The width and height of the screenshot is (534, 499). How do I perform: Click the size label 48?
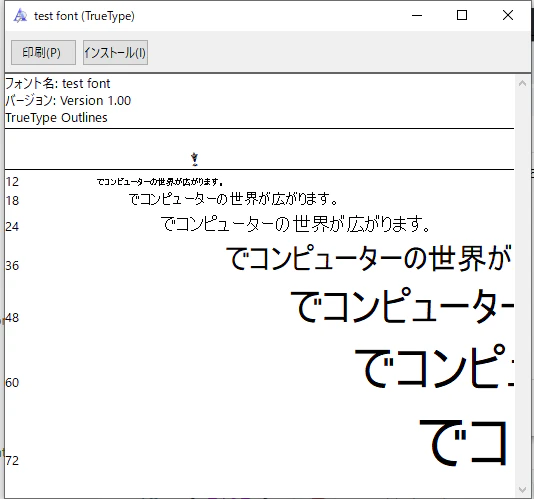[x=12, y=318]
